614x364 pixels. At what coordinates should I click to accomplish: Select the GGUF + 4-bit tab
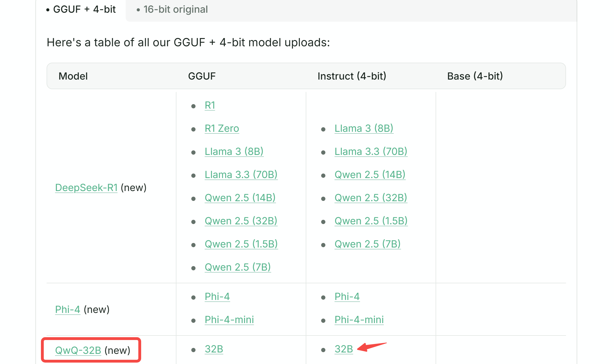coord(84,10)
